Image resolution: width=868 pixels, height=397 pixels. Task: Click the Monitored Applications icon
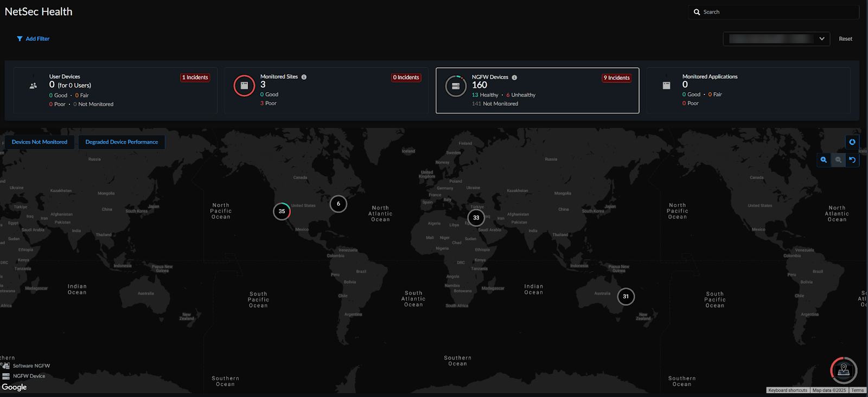[x=667, y=86]
